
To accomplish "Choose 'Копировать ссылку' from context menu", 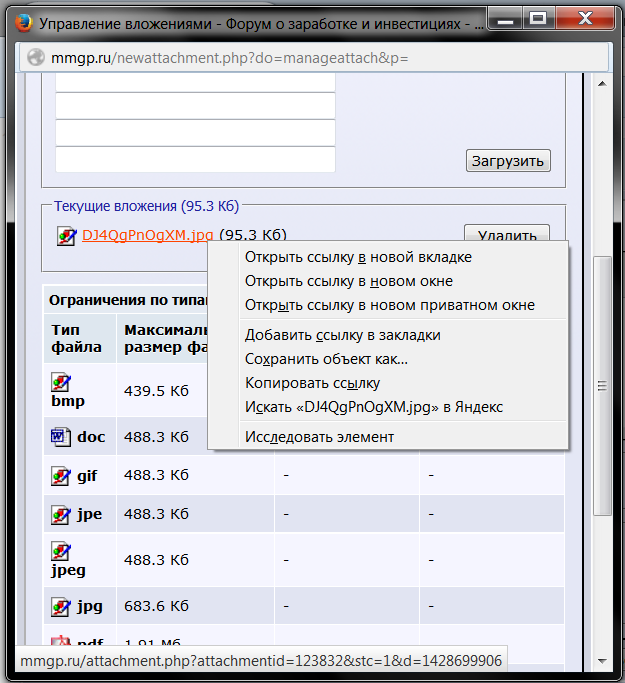I will (312, 383).
